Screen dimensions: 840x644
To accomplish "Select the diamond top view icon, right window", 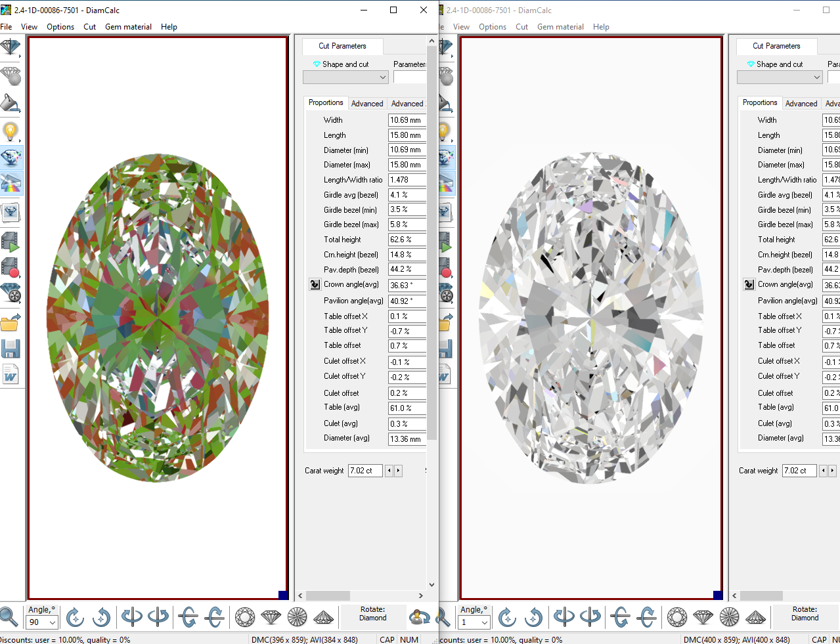I will point(677,617).
